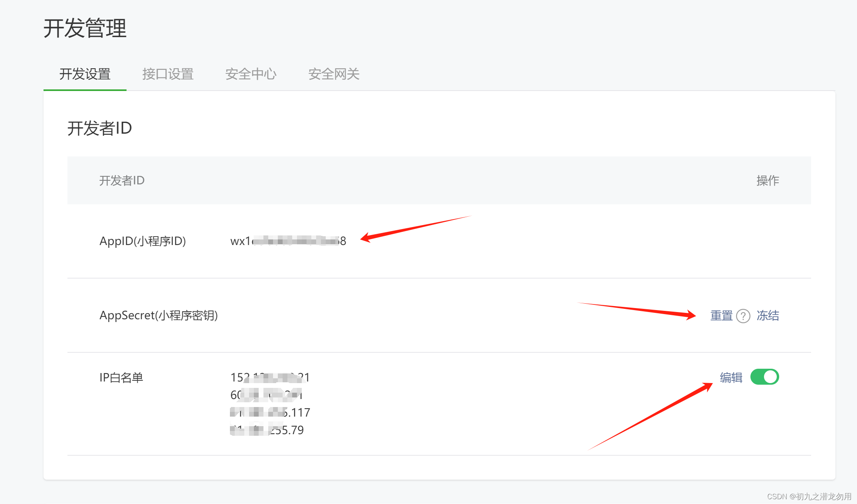Click 重置 to reset AppSecret

click(x=721, y=316)
